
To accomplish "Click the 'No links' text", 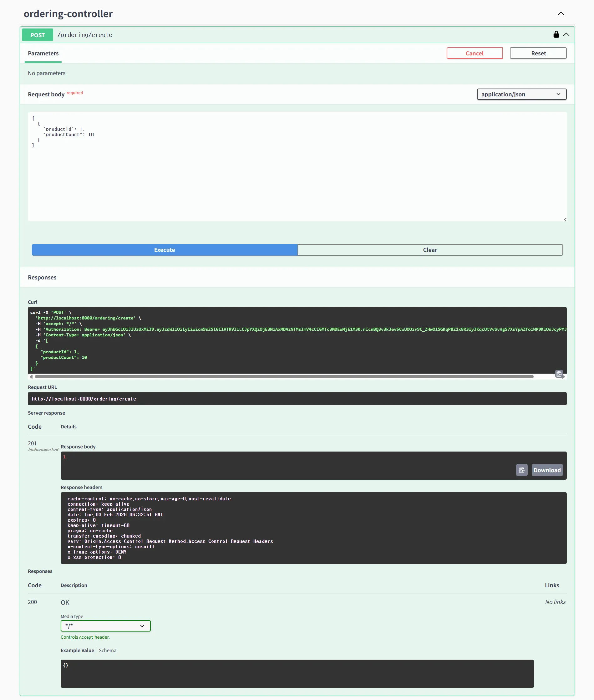I will (555, 602).
